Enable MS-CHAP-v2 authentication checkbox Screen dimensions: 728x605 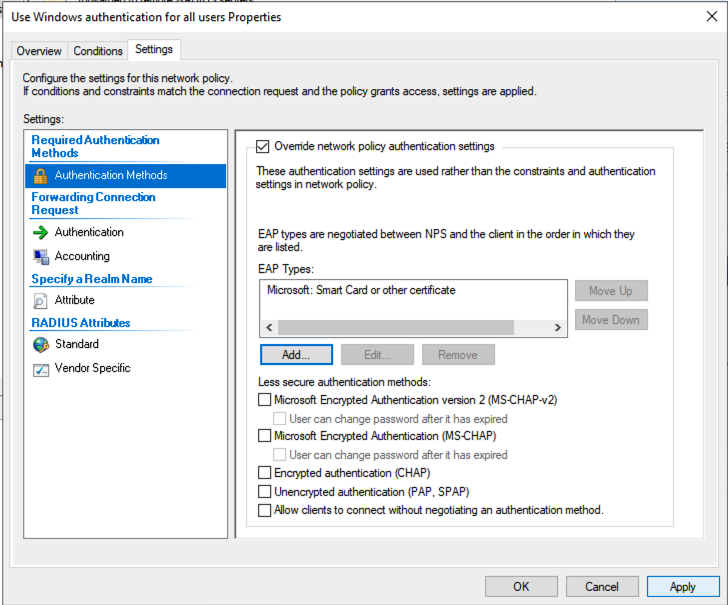[x=264, y=400]
